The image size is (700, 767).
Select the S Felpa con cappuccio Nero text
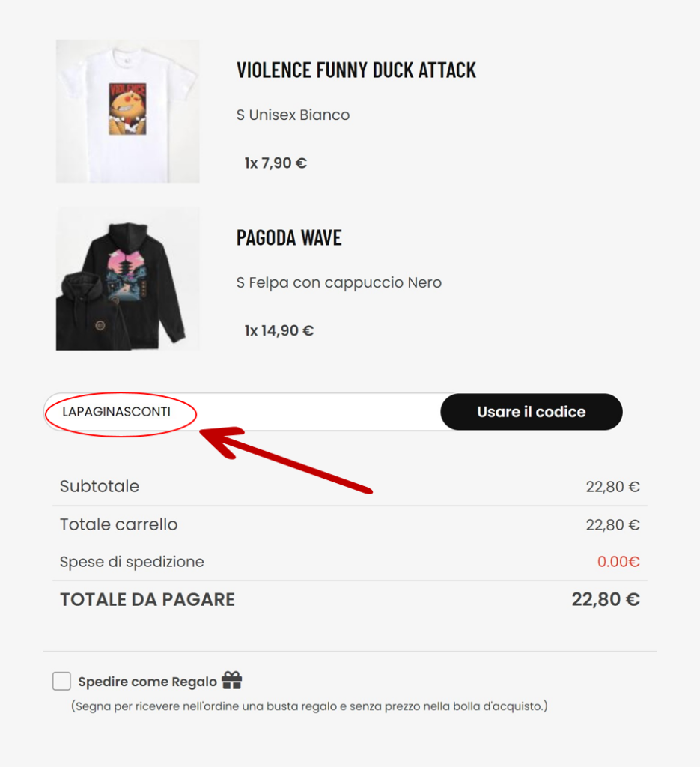338,283
